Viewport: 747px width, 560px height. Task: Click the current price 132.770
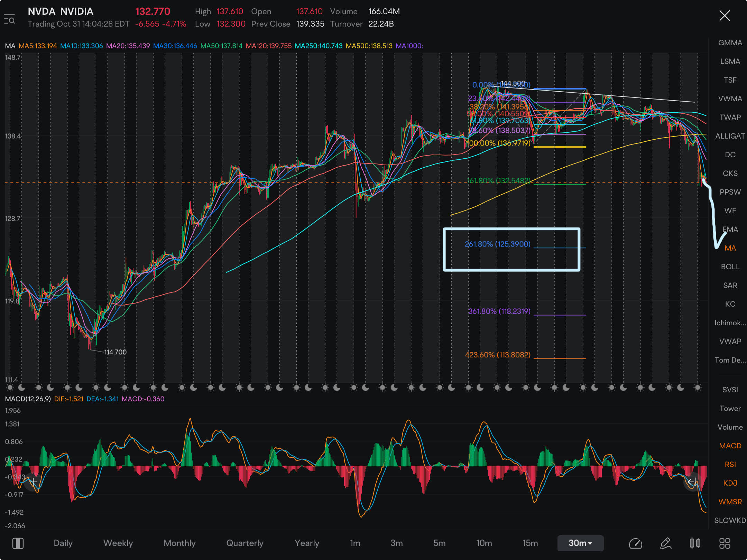point(153,11)
